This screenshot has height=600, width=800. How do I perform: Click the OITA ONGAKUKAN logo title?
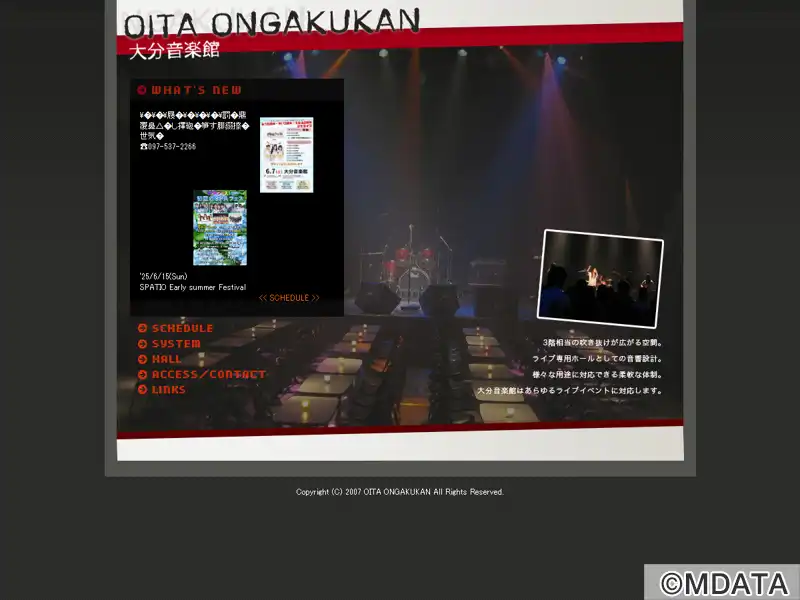click(x=272, y=23)
